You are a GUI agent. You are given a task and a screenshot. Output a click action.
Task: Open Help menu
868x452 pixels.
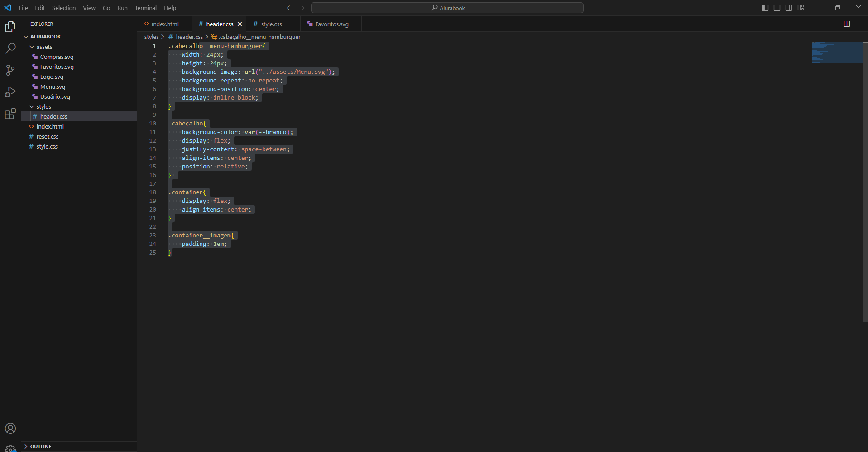[170, 8]
